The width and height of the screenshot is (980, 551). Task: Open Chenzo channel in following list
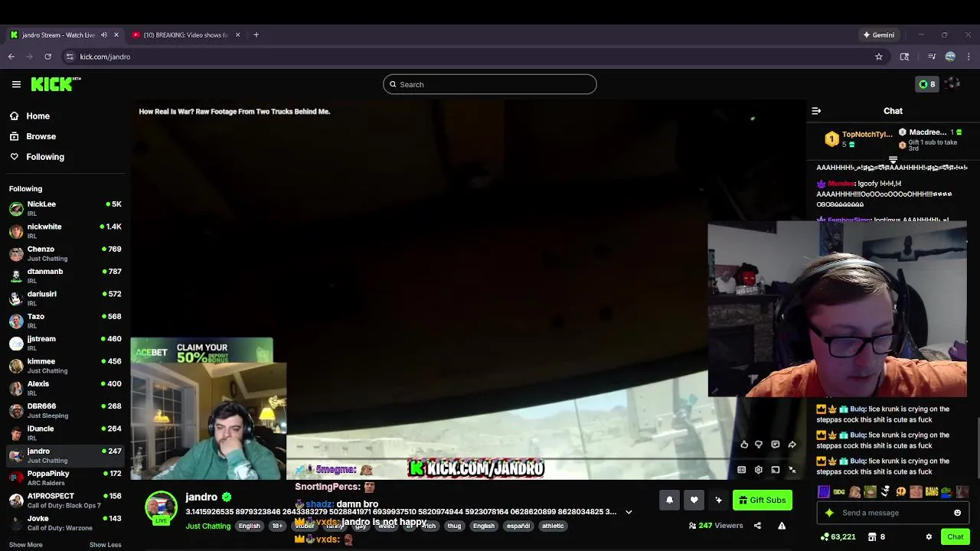pos(65,253)
